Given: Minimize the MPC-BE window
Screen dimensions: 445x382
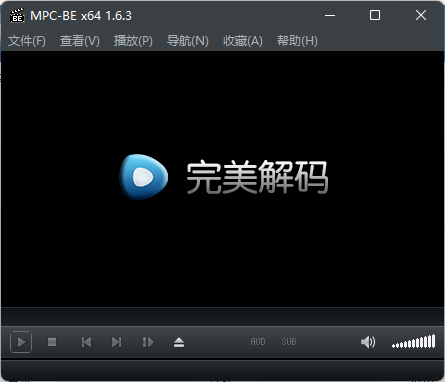Looking at the screenshot, I should pyautogui.click(x=330, y=15).
